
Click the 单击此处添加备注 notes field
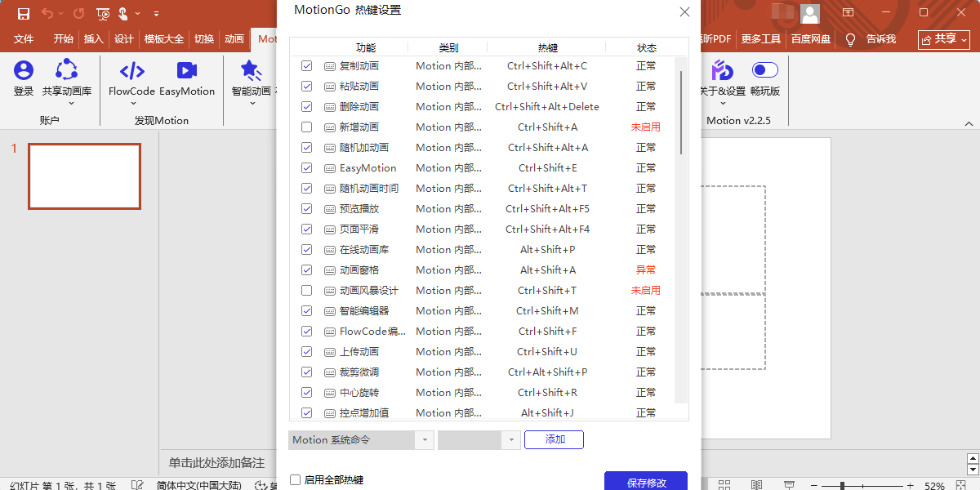tap(216, 462)
